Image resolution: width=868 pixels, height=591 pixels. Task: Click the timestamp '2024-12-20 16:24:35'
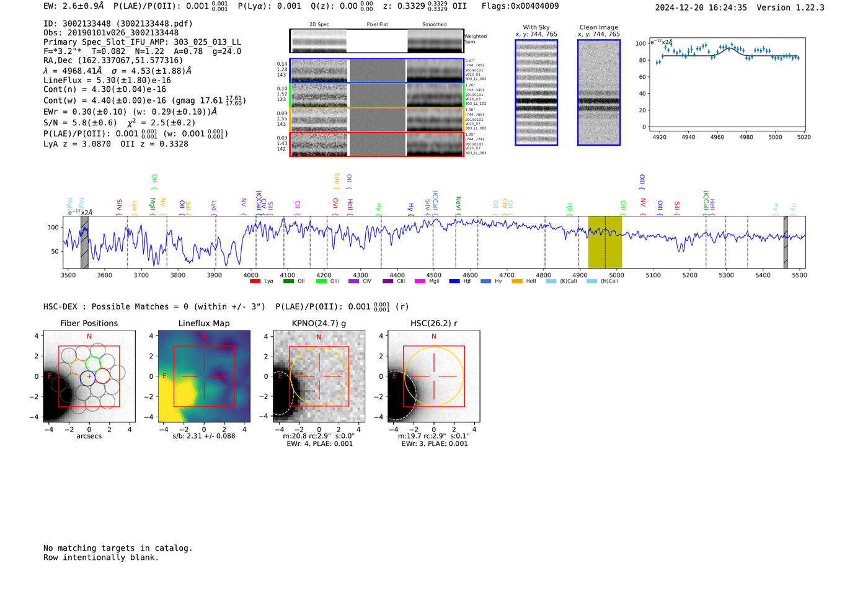click(701, 7)
